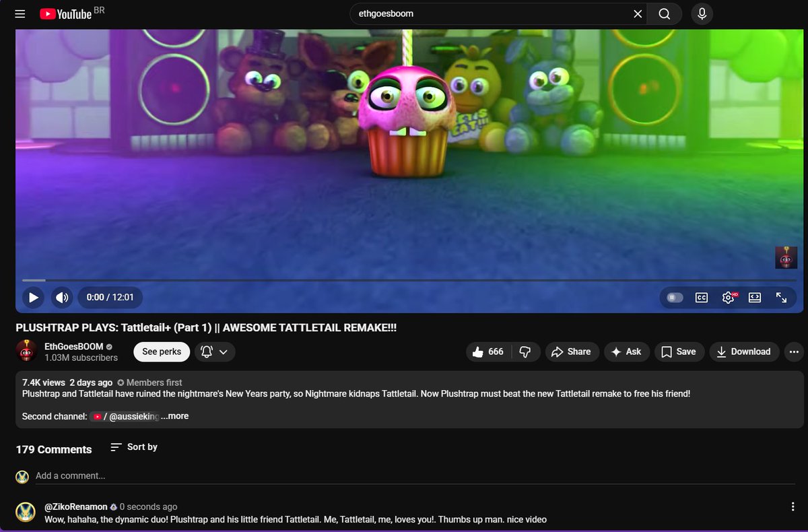The image size is (808, 532).
Task: Toggle closed captions (CC)
Action: pos(701,297)
